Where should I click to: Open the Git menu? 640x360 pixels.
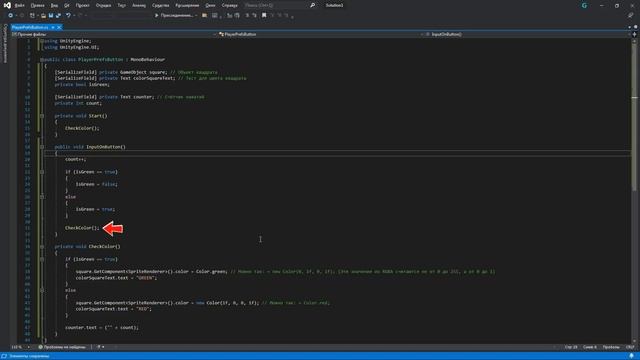coord(67,5)
